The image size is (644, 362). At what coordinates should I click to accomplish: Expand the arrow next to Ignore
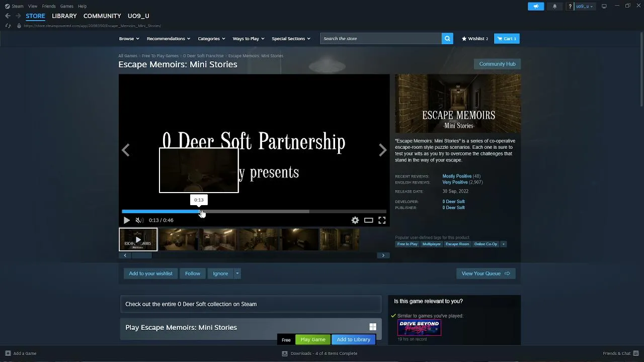click(237, 274)
